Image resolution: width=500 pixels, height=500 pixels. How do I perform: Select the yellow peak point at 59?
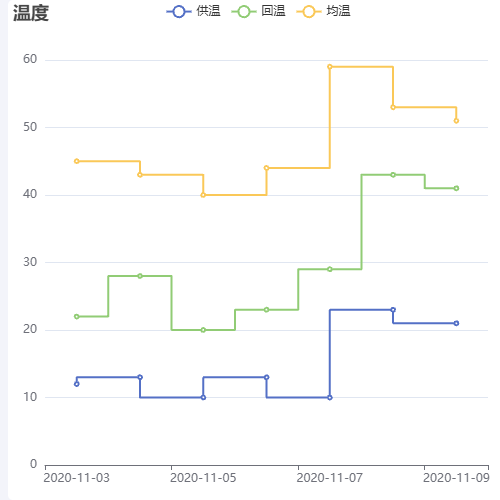point(330,67)
